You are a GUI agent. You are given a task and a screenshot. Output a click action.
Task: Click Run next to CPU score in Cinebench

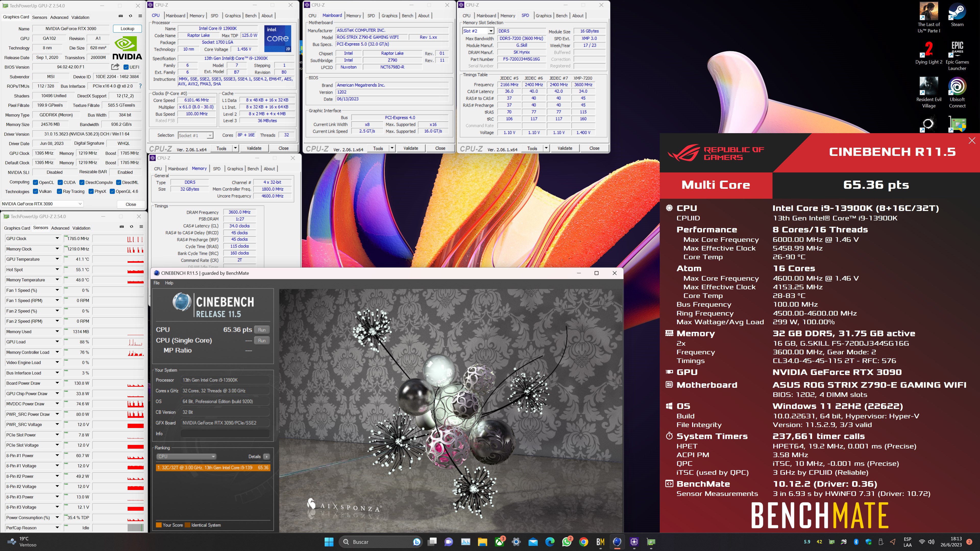point(262,330)
